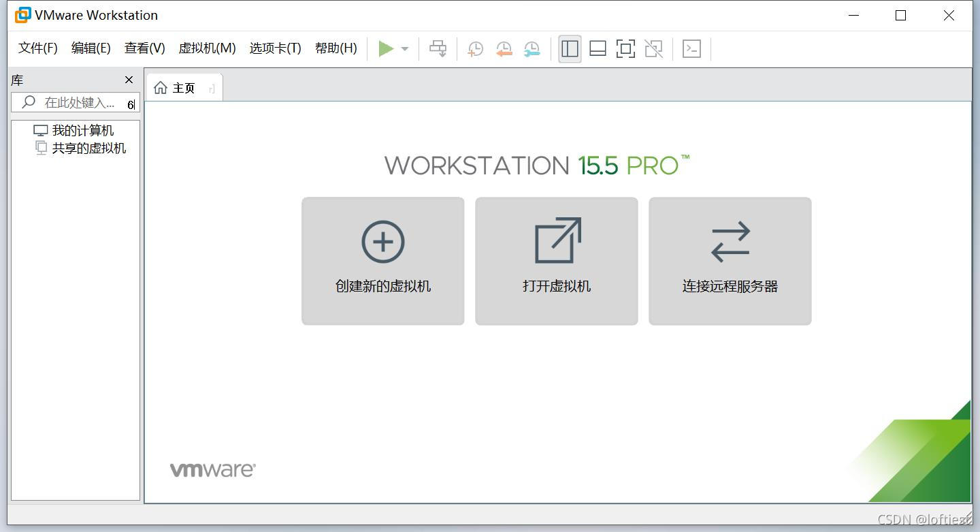Click the vmware logo on home page
The height and width of the screenshot is (532, 980).
pos(212,469)
